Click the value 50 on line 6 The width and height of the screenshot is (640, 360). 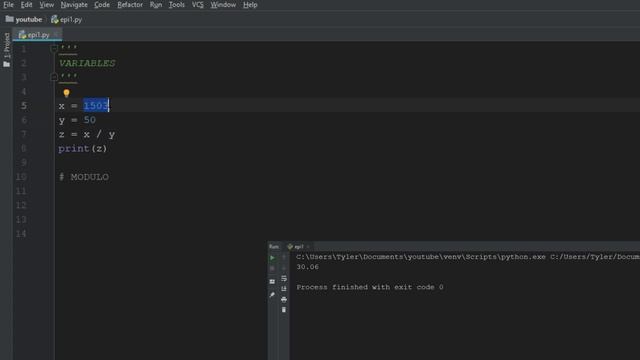tap(89, 120)
